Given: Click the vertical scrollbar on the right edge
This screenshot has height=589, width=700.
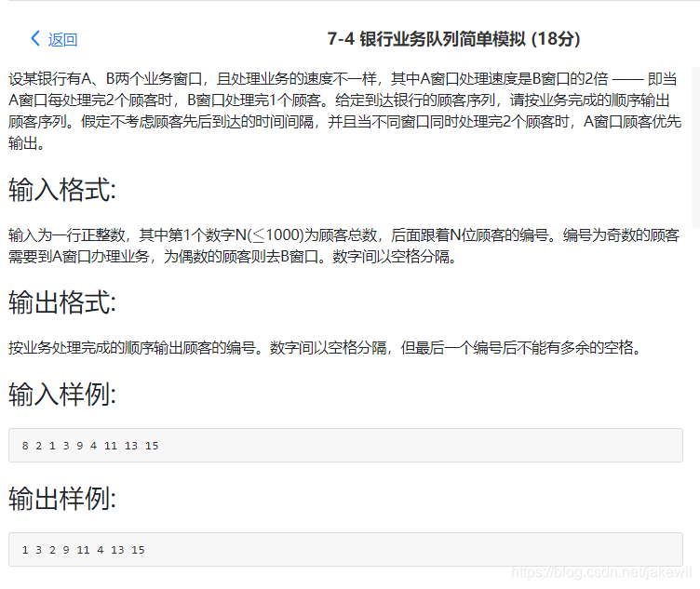Looking at the screenshot, I should coord(696,147).
